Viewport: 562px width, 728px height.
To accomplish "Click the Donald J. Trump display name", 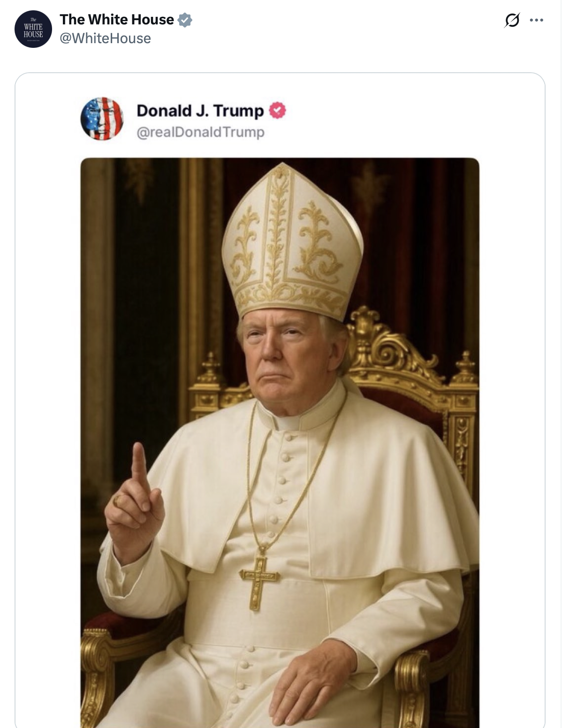I will [x=200, y=111].
